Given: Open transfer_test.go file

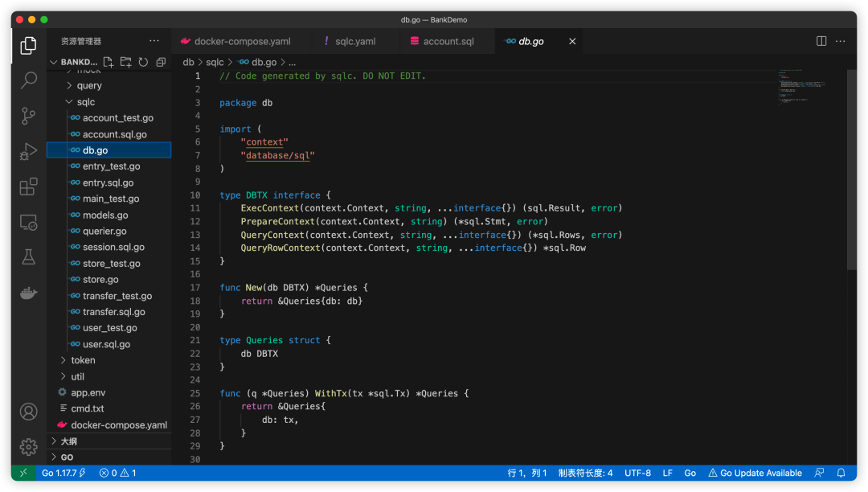Looking at the screenshot, I should click(x=109, y=296).
